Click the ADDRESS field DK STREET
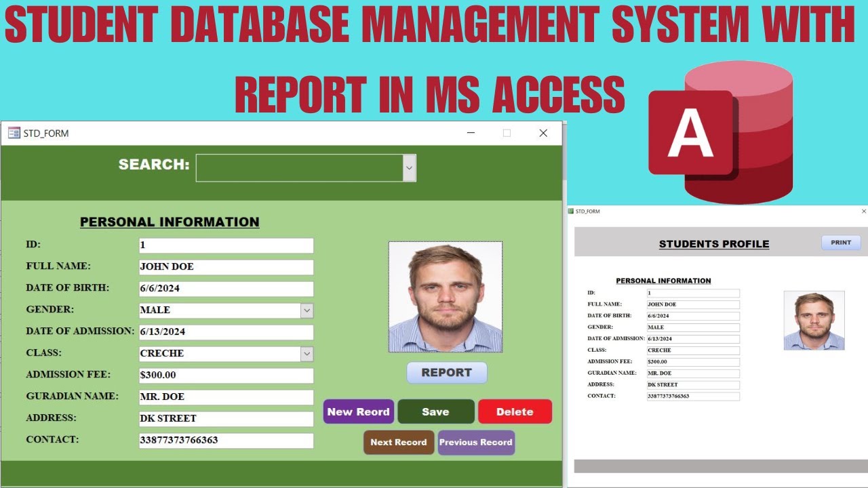The image size is (868, 488). point(226,419)
